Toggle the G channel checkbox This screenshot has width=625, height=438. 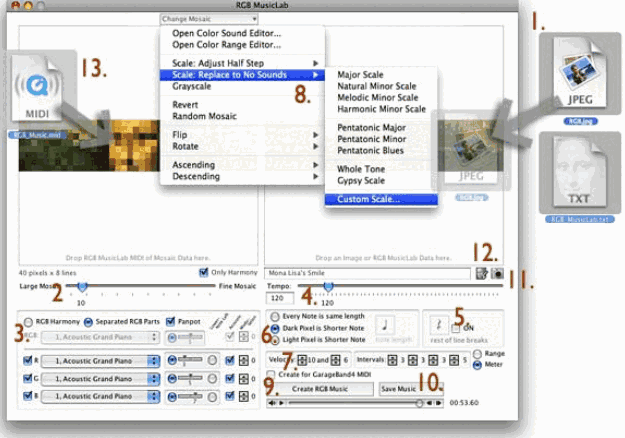[x=28, y=378]
